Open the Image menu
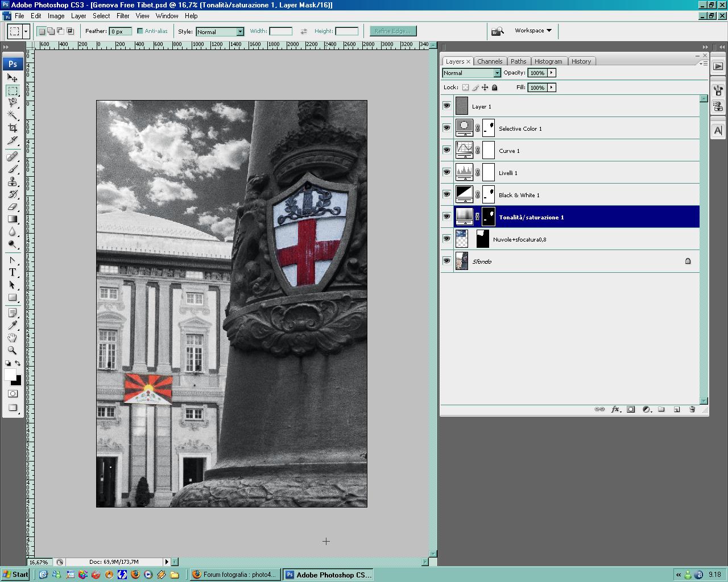The image size is (728, 582). point(56,16)
